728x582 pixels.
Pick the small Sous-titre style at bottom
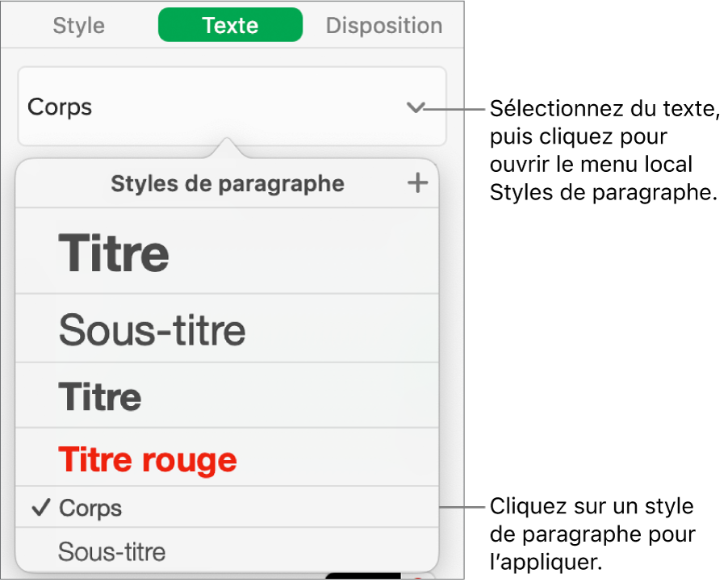tap(111, 552)
